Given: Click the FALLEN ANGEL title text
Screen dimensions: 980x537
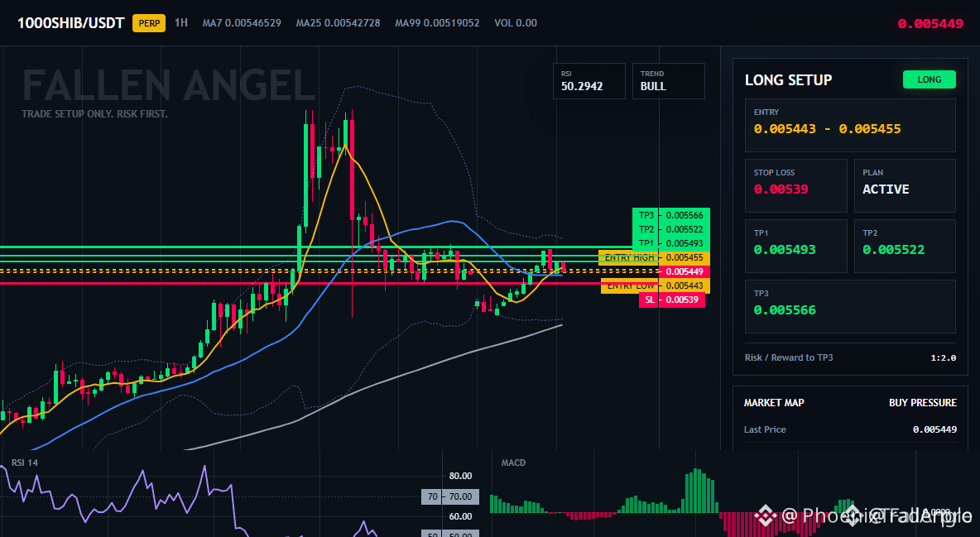Looking at the screenshot, I should 168,85.
